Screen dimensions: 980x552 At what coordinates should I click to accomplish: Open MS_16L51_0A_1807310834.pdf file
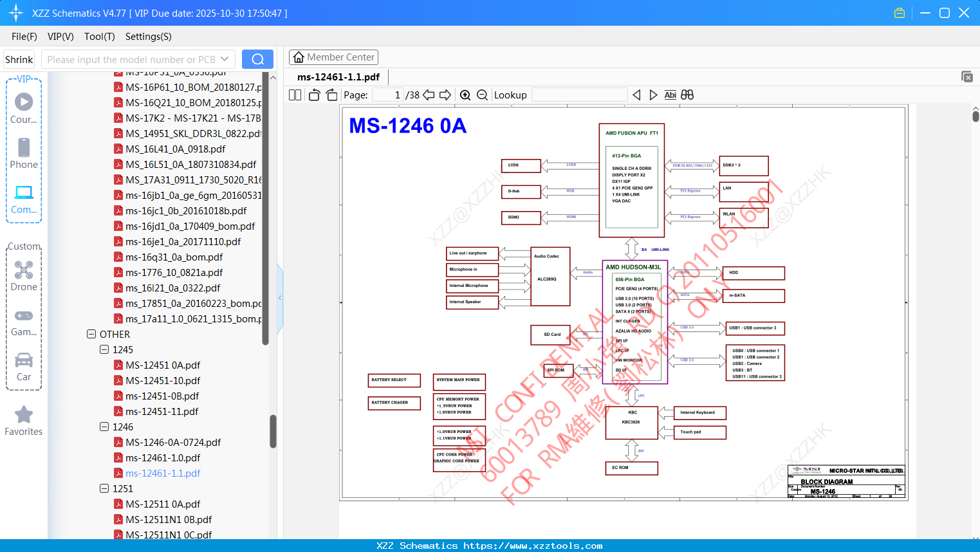point(191,164)
